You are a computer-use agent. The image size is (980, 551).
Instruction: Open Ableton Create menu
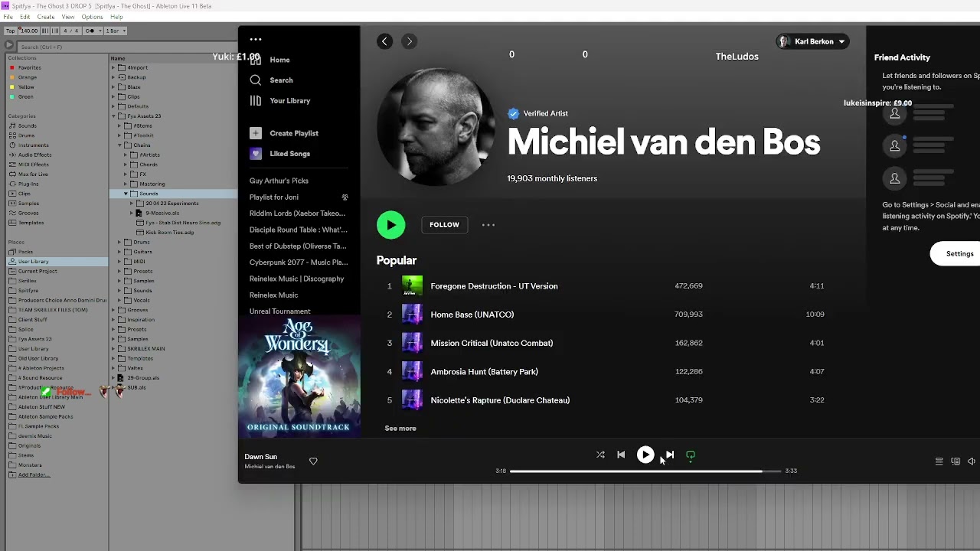pos(46,17)
